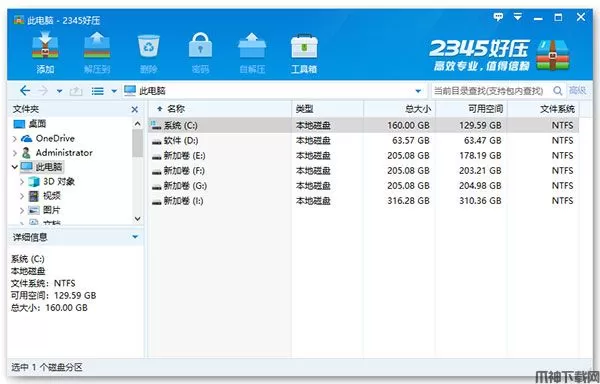Select the 新加卷 (G:) drive row

[364, 186]
